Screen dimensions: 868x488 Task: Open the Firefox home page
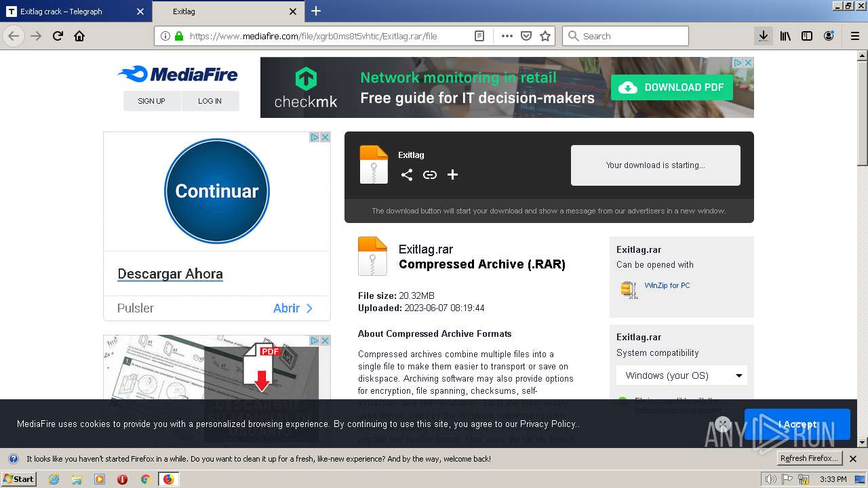coord(79,36)
